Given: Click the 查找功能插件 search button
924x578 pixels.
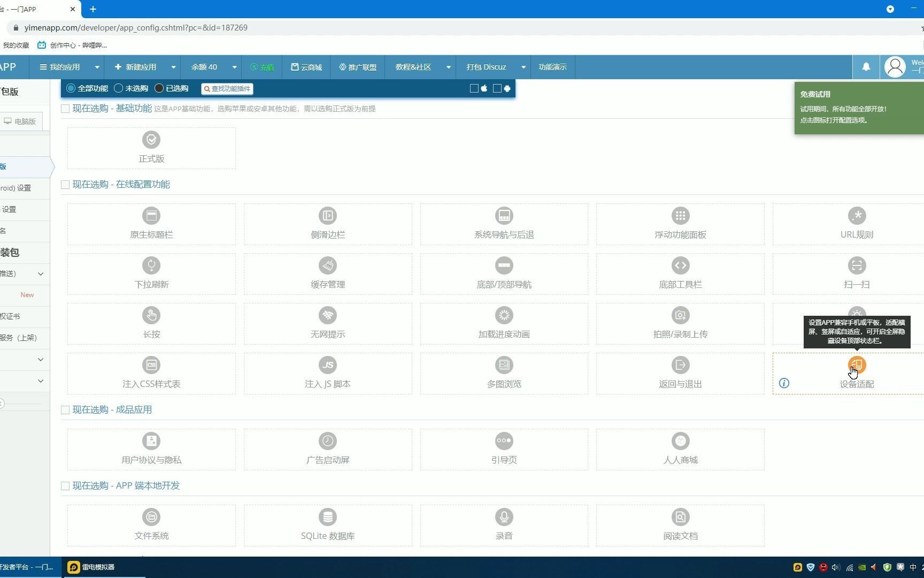Looking at the screenshot, I should coord(227,89).
